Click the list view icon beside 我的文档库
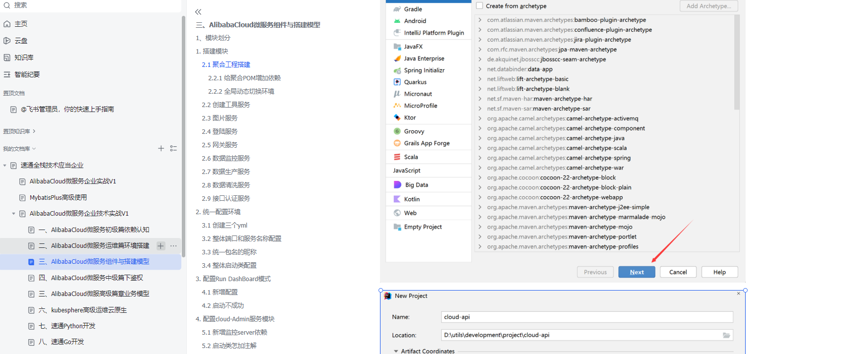868x354 pixels. click(173, 148)
